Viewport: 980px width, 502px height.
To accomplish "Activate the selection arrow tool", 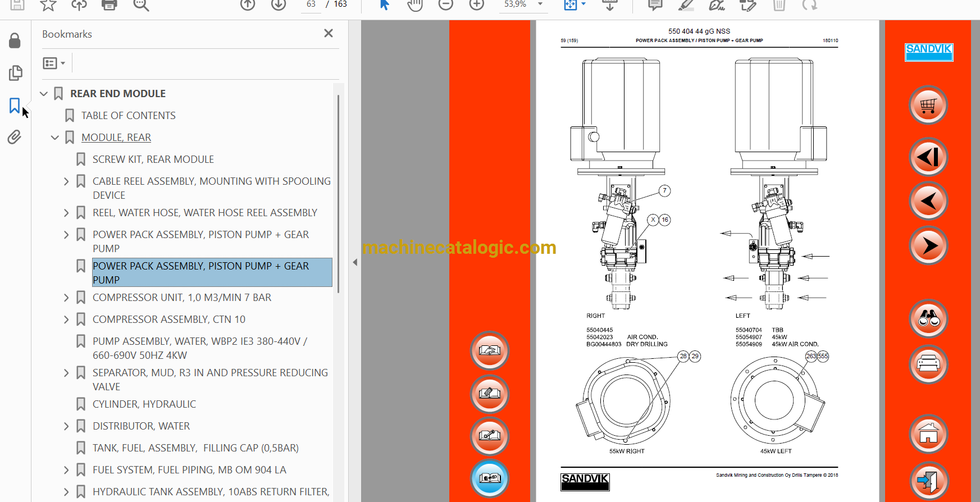I will point(385,4).
